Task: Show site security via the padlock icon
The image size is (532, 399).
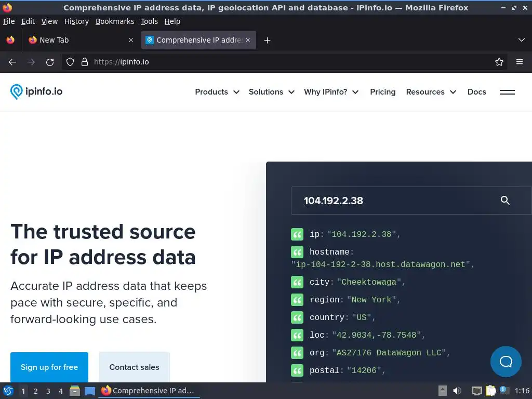Action: [x=85, y=62]
